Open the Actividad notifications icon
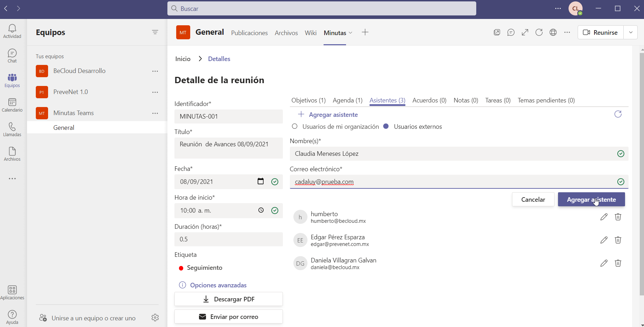 pos(12,31)
